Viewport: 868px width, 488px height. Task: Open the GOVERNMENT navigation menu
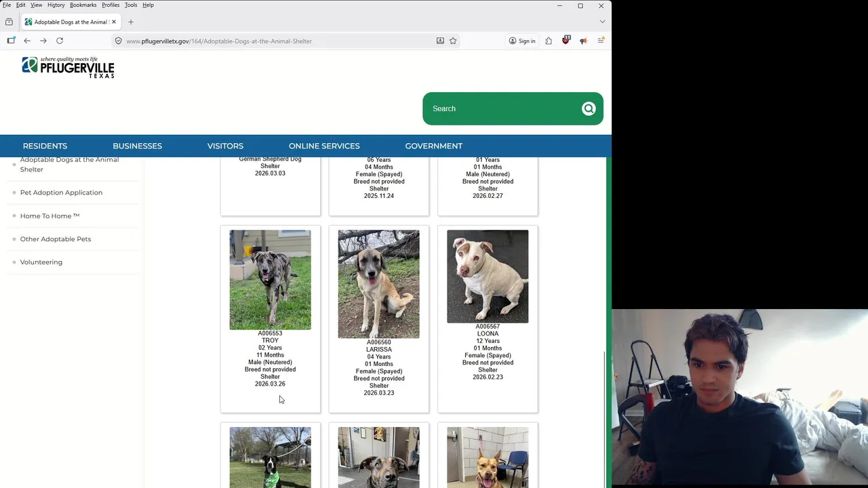[434, 146]
